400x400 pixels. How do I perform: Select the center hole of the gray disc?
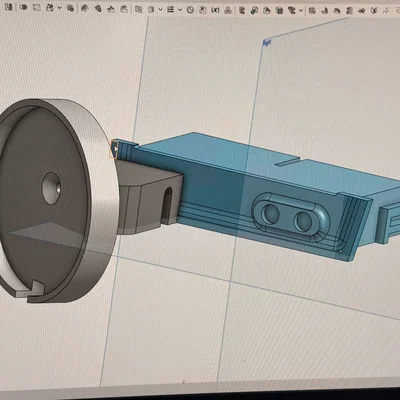coord(51,188)
